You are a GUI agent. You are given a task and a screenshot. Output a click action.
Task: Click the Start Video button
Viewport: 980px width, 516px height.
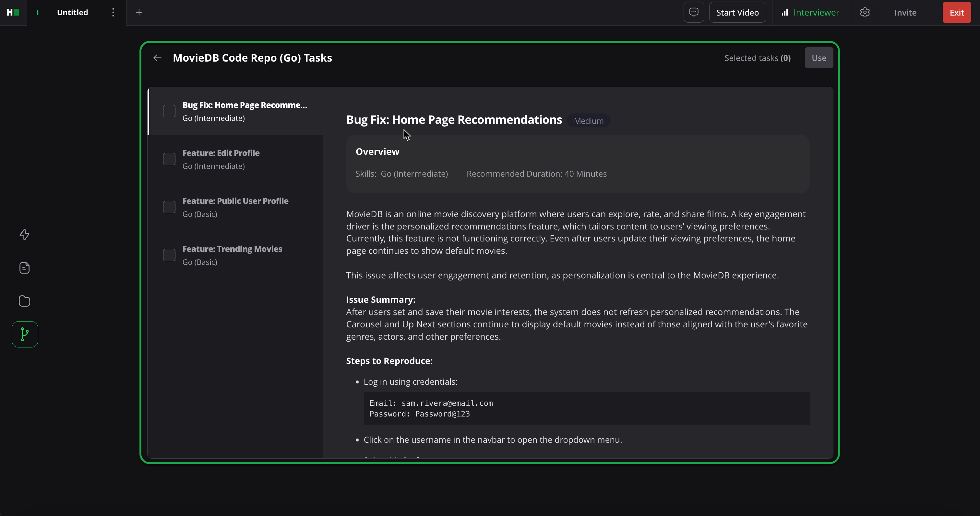click(737, 13)
